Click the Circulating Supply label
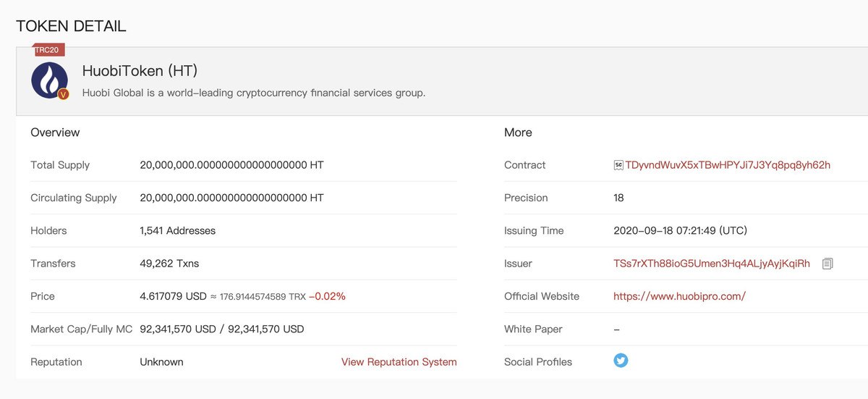 pyautogui.click(x=74, y=198)
